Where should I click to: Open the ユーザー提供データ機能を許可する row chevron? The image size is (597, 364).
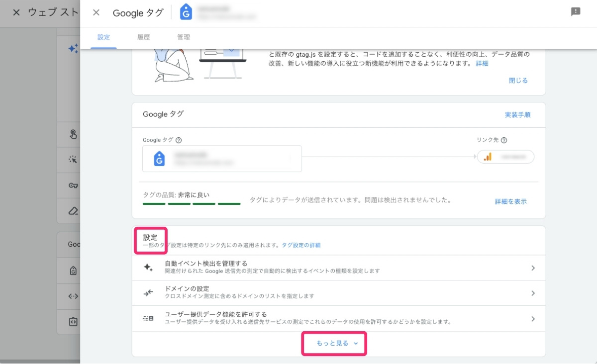click(533, 318)
